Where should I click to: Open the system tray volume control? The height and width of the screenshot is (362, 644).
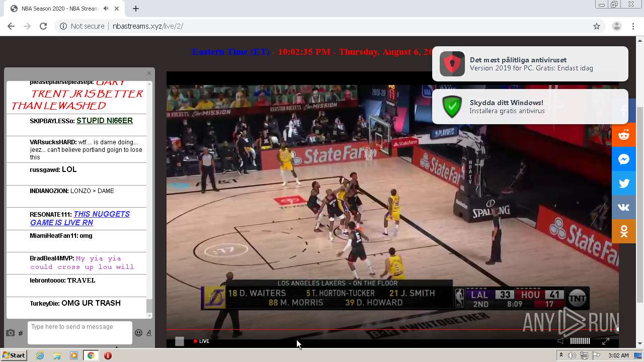pos(572,355)
